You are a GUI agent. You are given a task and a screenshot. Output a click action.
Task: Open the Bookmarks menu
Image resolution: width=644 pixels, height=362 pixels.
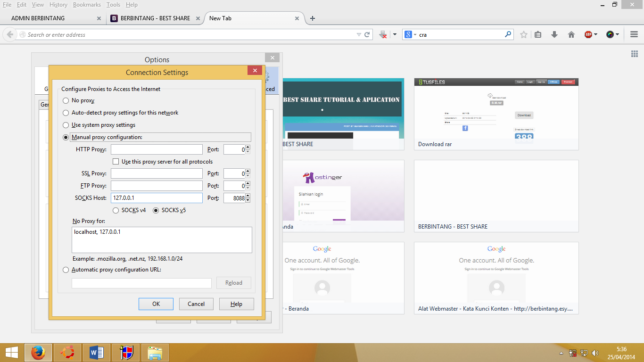point(87,5)
